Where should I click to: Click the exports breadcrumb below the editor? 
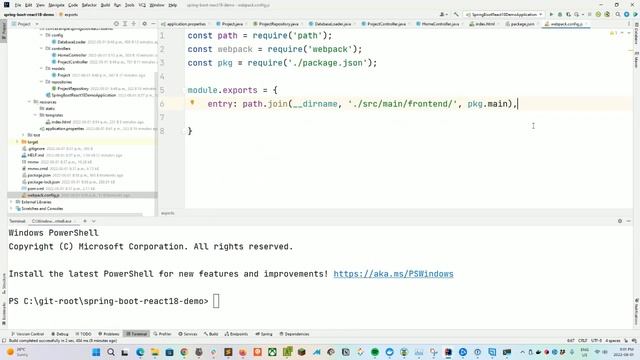[x=167, y=213]
